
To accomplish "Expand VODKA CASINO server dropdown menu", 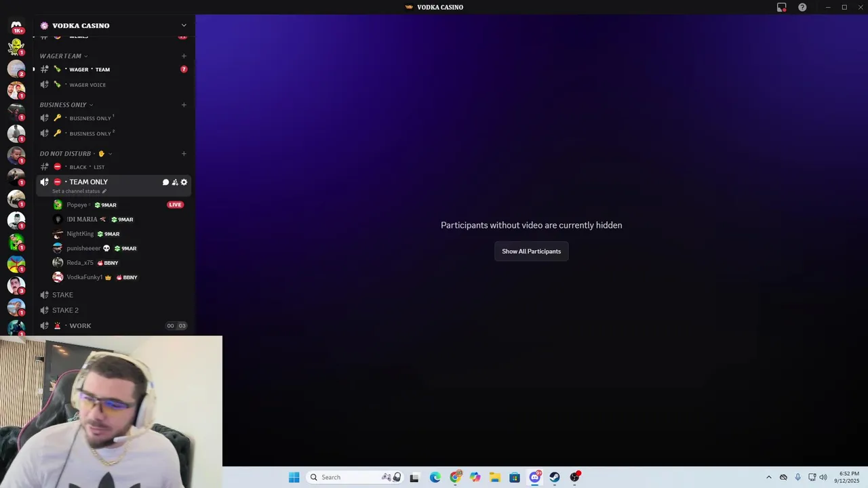I will [184, 26].
